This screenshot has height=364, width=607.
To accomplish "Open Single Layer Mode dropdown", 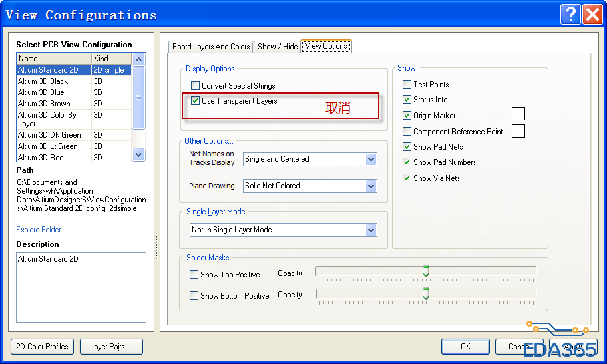I will click(371, 230).
